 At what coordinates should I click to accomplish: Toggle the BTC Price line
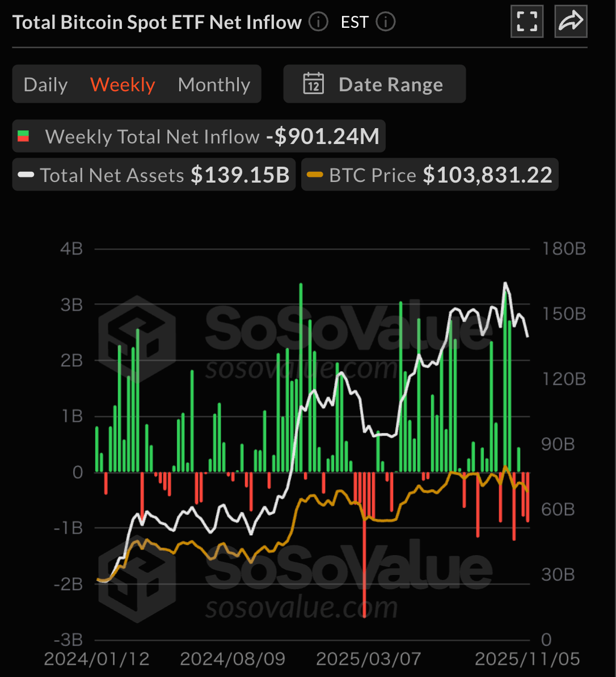click(429, 175)
